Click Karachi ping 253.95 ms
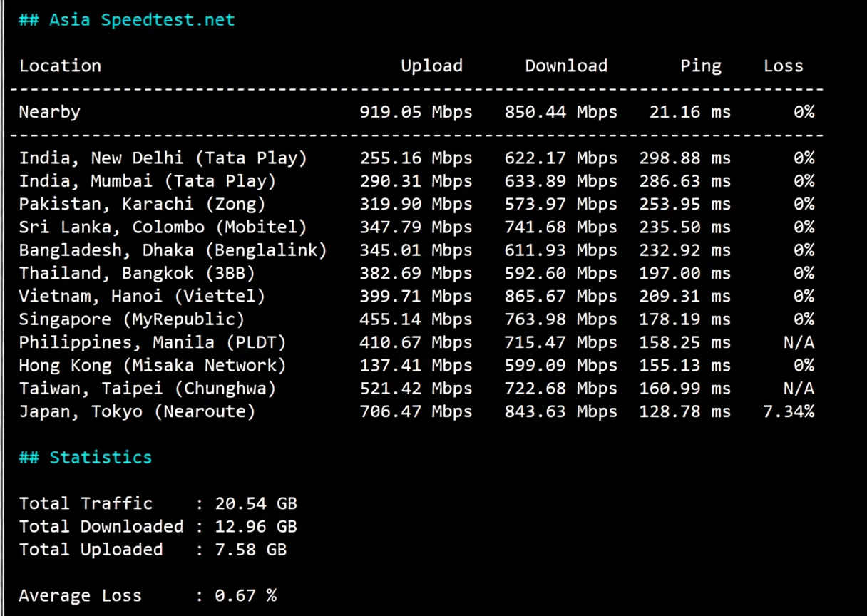 pyautogui.click(x=685, y=205)
